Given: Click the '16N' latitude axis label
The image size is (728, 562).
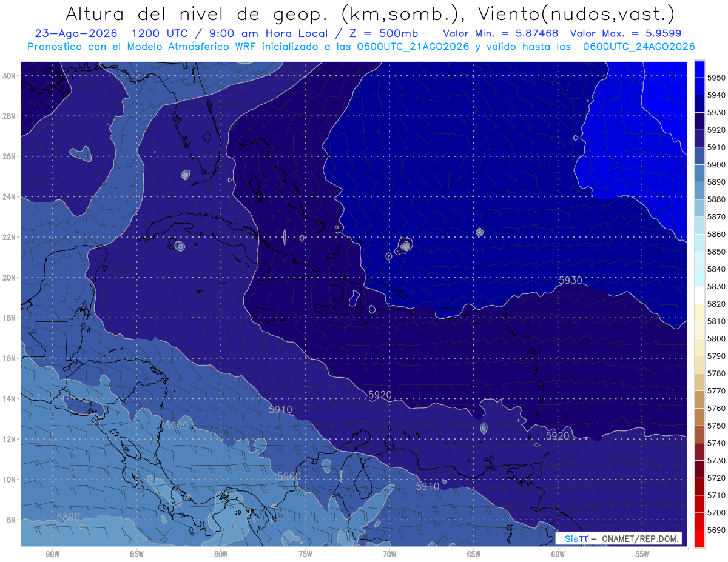Looking at the screenshot, I should (8, 358).
